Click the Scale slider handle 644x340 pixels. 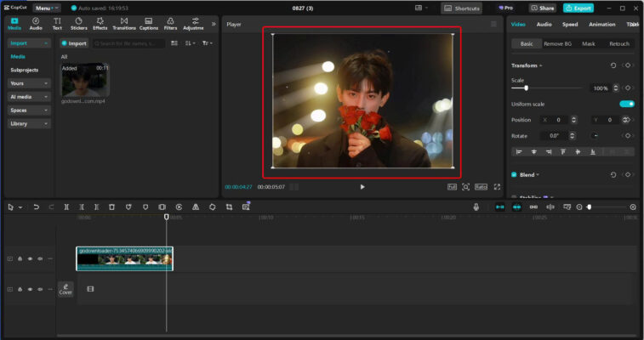526,88
